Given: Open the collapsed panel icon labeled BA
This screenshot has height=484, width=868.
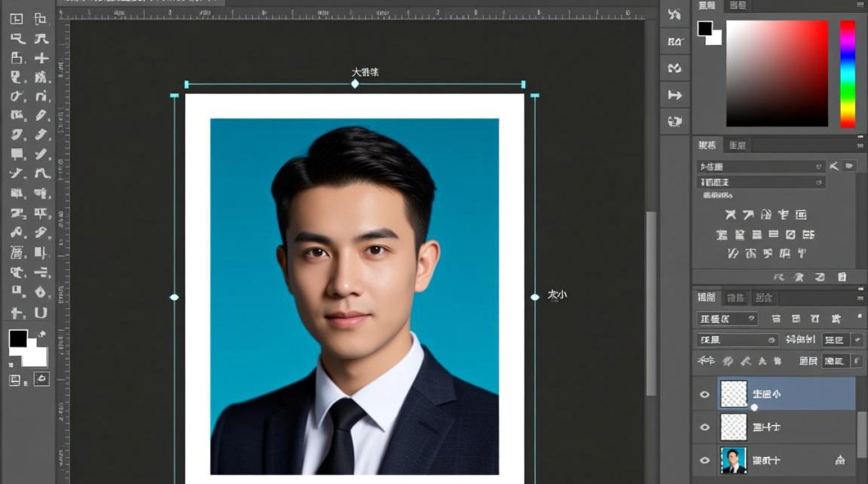Looking at the screenshot, I should 675,41.
